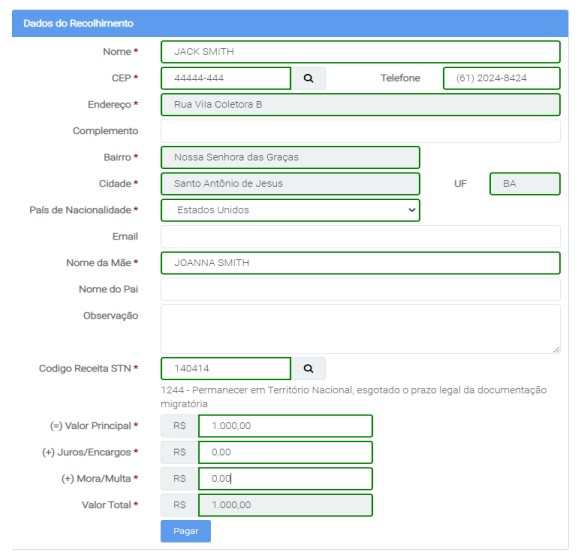Click the Codigo Receita STN input field
The height and width of the screenshot is (555, 579).
pyautogui.click(x=226, y=369)
